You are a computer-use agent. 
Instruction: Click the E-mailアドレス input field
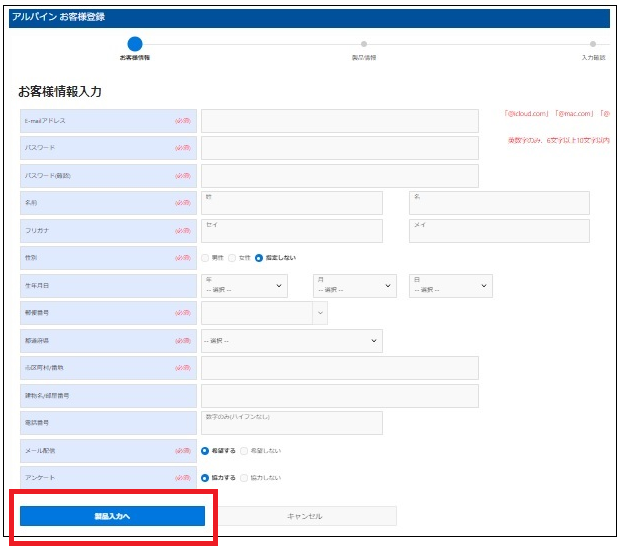pyautogui.click(x=339, y=121)
